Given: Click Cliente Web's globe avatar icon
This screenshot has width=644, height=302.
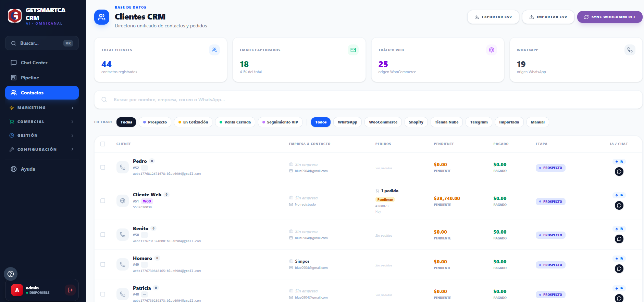Looking at the screenshot, I should click(x=123, y=201).
